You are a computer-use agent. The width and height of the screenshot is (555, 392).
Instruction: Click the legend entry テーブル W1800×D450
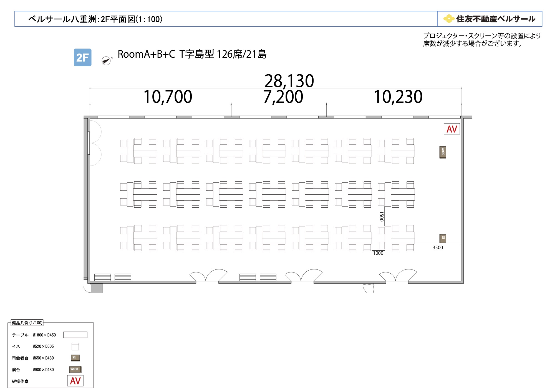pyautogui.click(x=34, y=335)
